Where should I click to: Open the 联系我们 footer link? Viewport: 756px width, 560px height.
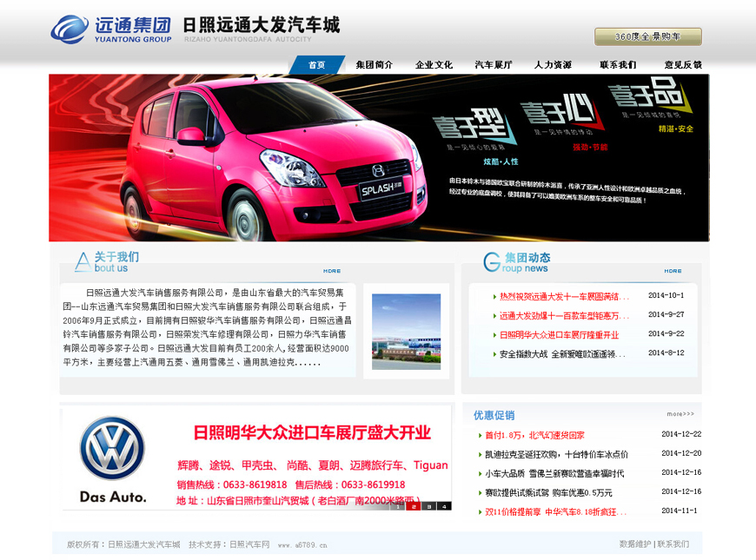point(673,544)
